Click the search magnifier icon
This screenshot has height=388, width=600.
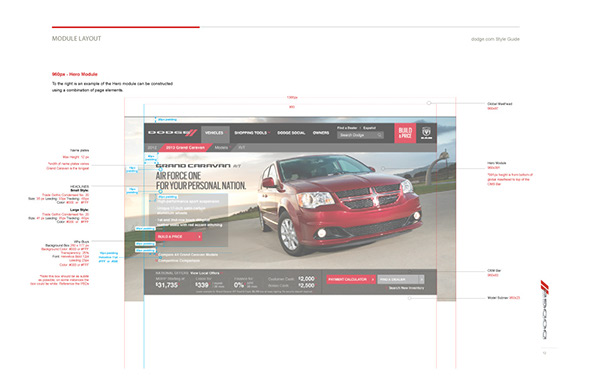[380, 135]
